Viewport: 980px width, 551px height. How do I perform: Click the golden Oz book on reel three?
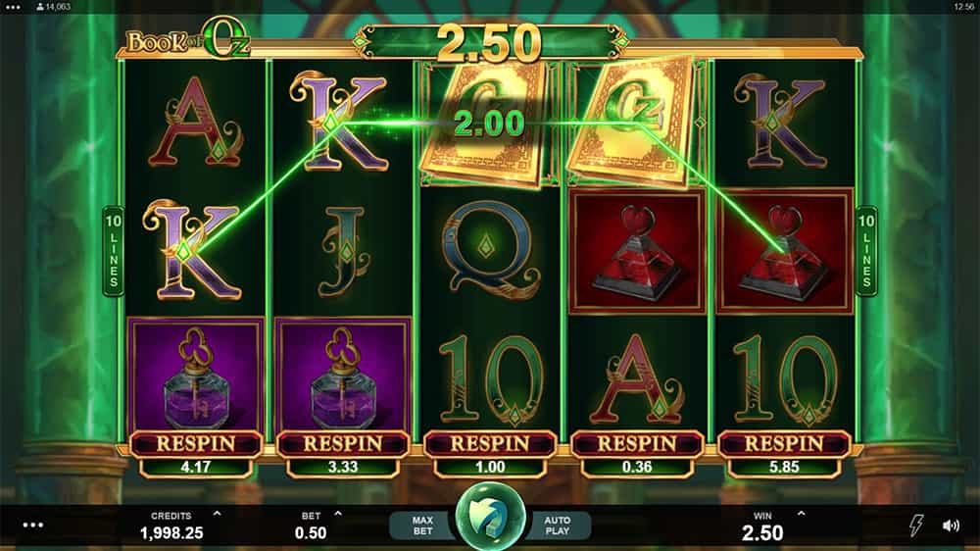485,124
